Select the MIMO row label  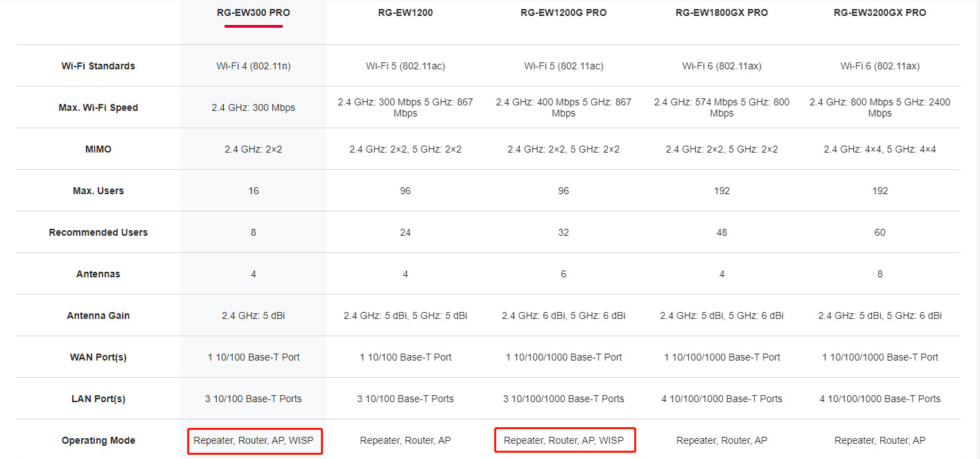(98, 149)
